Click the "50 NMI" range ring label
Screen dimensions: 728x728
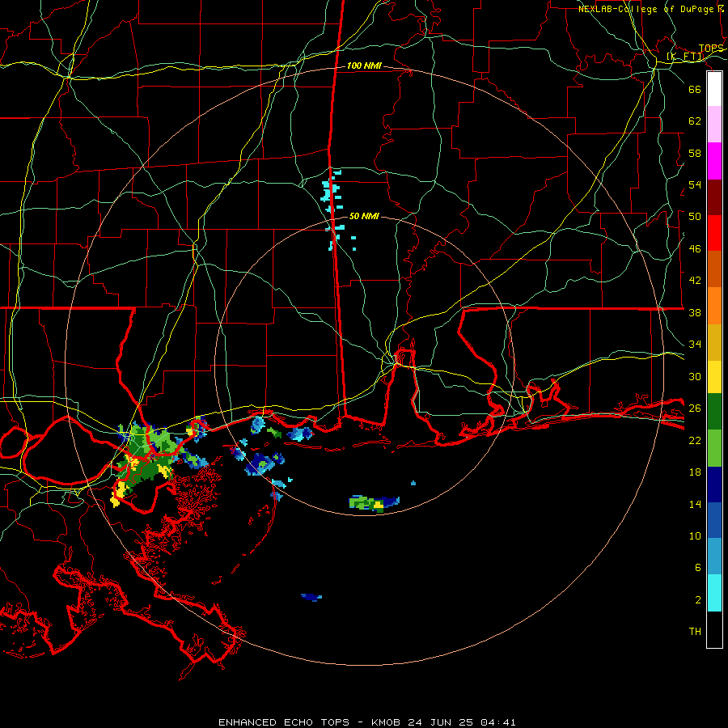click(364, 216)
